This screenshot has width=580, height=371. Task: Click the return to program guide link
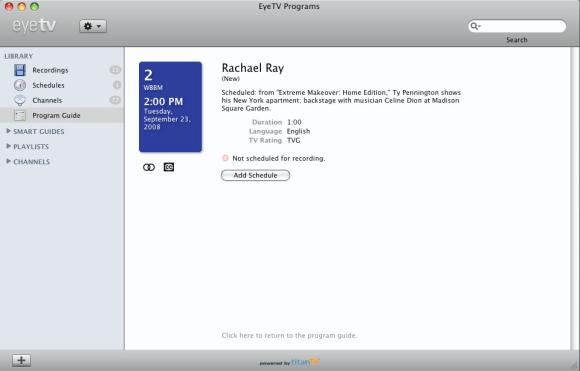coord(289,335)
